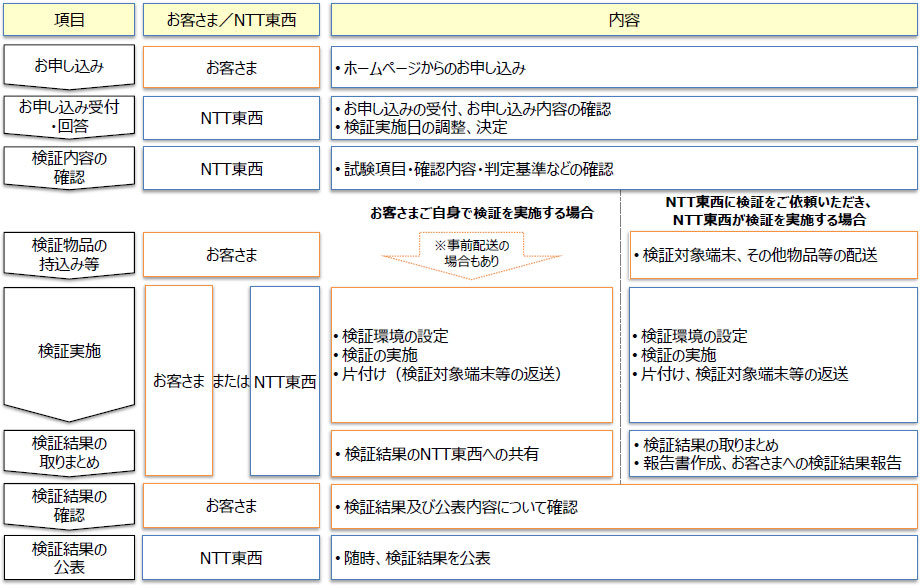This screenshot has height=587, width=922.
Task: Click 検証対象端末、その他物品等の配送 text
Action: point(760,255)
